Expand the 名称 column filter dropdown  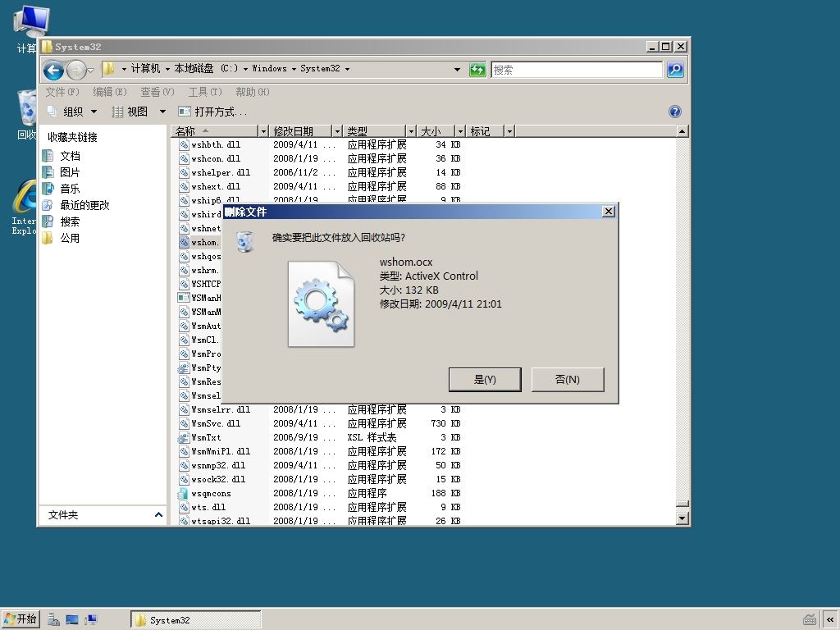263,131
